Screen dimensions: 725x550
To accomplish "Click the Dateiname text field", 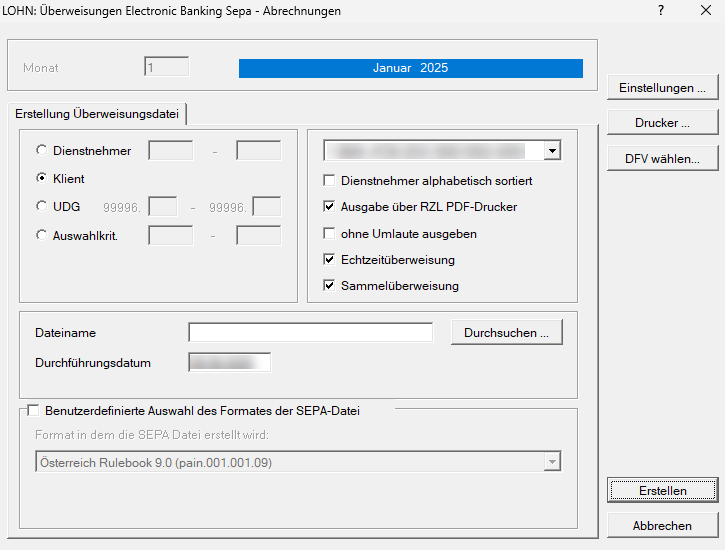I will (x=310, y=333).
